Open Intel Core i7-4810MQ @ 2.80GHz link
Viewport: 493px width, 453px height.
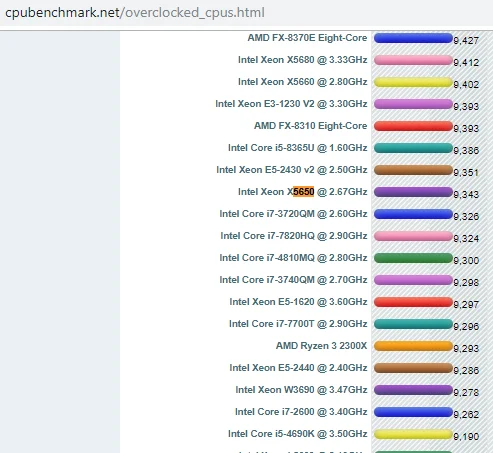(x=293, y=258)
